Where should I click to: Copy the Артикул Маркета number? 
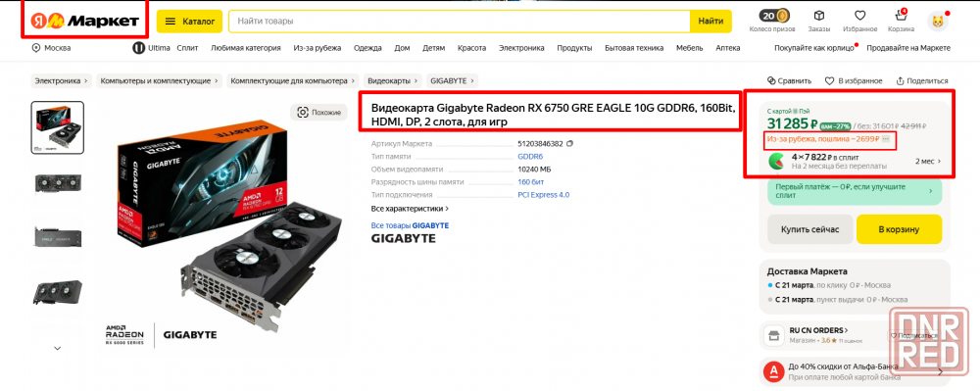coord(569,143)
